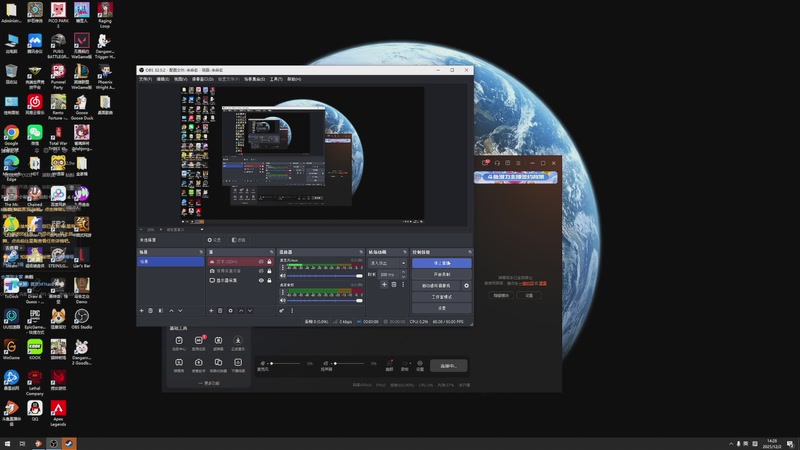Add a new source with plus icon
This screenshot has height=450, width=800.
(211, 311)
